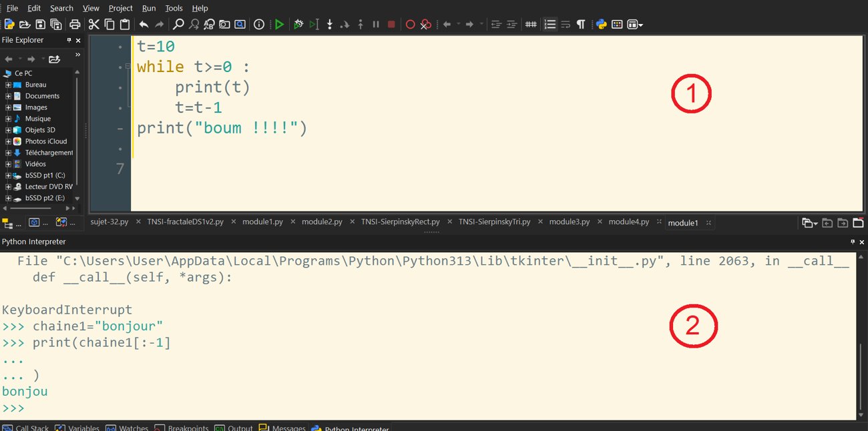The height and width of the screenshot is (431, 868).
Task: Click in the Python Interpreter prompt line
Action: (427, 408)
